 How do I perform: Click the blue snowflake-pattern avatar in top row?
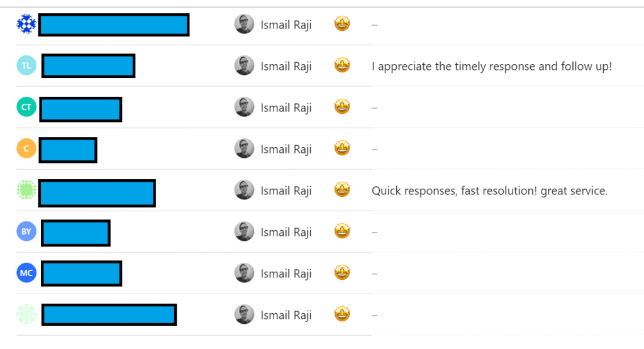pos(26,24)
